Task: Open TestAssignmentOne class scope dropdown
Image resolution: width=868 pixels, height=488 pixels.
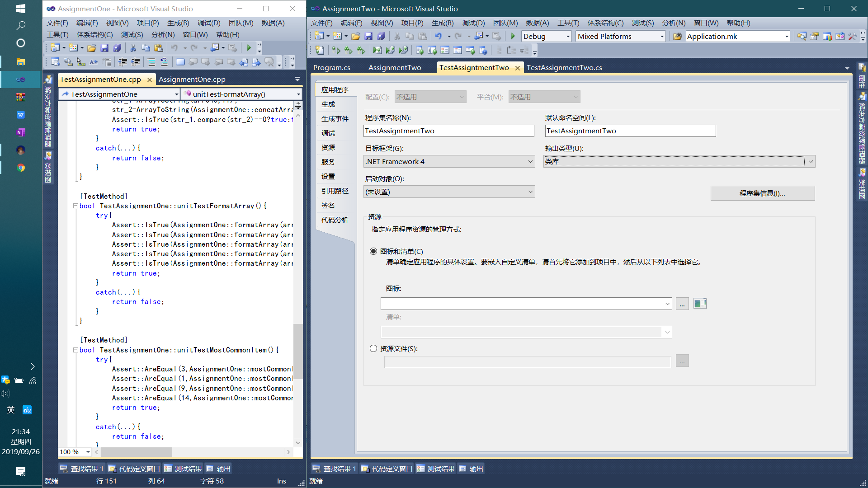Action: (x=119, y=94)
